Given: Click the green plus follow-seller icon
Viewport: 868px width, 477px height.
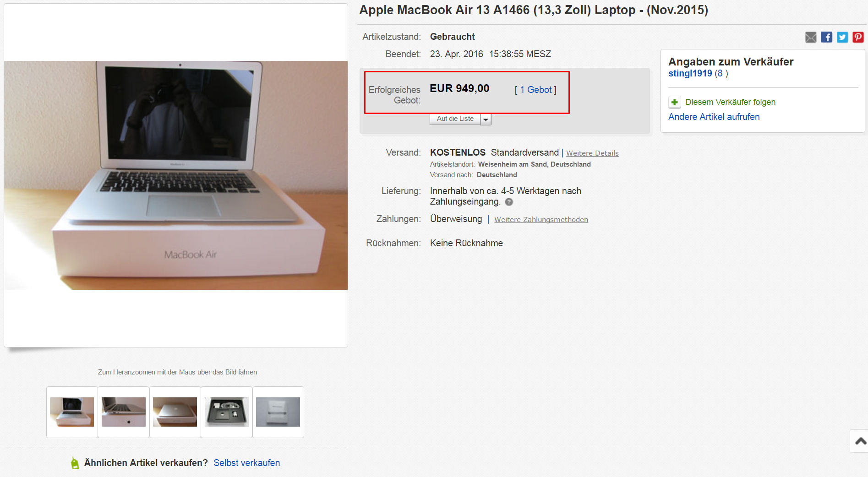Looking at the screenshot, I should tap(675, 102).
